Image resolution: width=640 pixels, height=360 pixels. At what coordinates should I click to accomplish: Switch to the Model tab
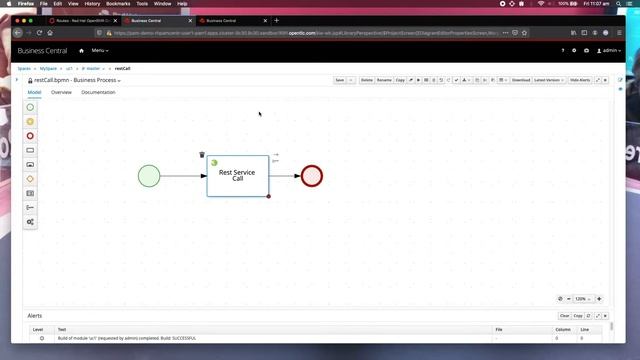click(x=34, y=93)
